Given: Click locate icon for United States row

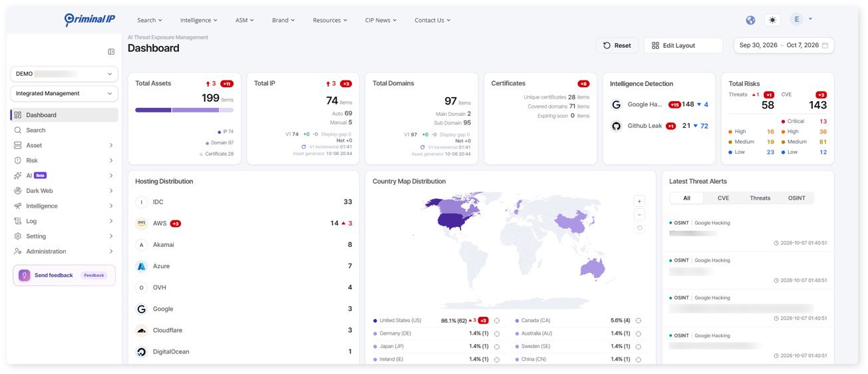Looking at the screenshot, I should [497, 321].
